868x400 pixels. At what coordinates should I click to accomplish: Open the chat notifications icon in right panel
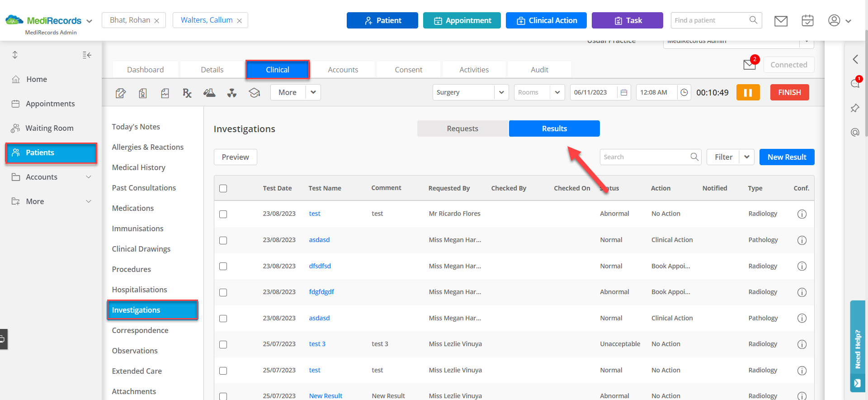(x=855, y=83)
